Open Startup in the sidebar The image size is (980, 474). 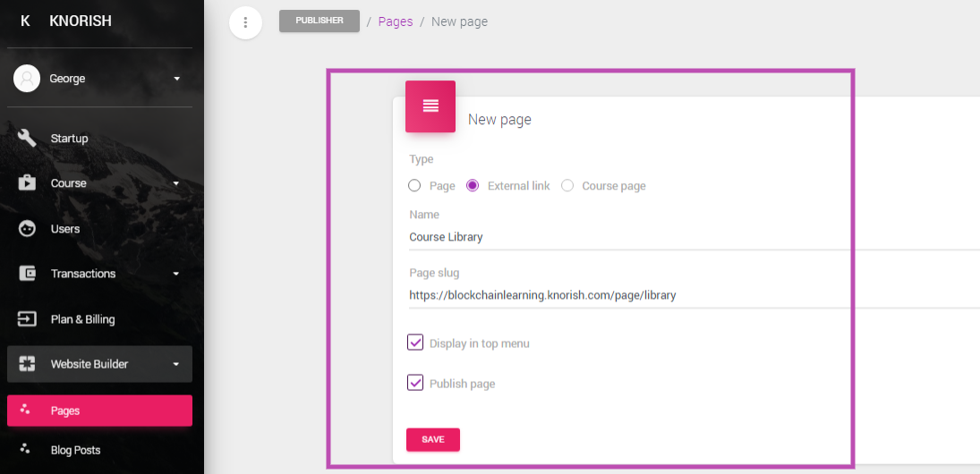(100, 138)
